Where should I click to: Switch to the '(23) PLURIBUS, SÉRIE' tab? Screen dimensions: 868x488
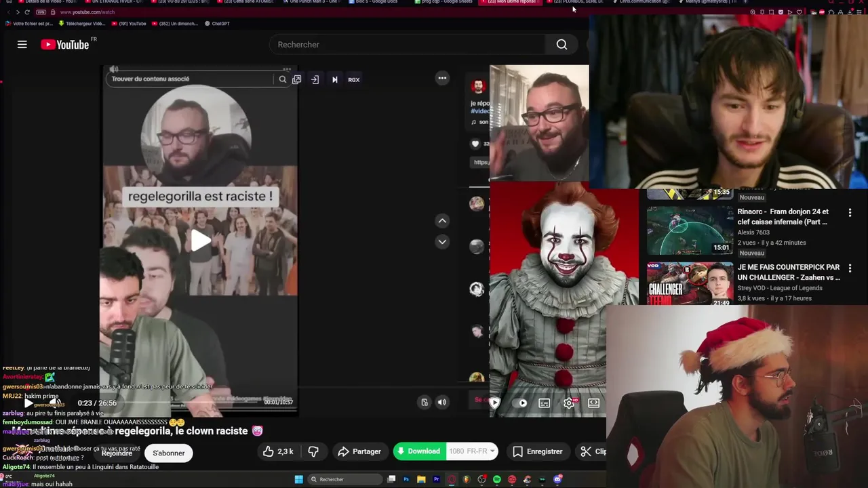coord(576,2)
